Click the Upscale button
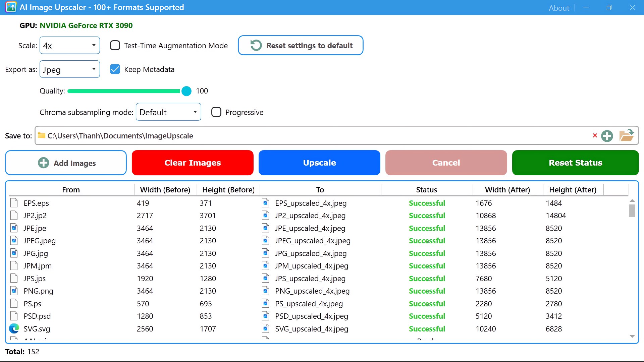Viewport: 644px width, 362px height. pos(319,163)
